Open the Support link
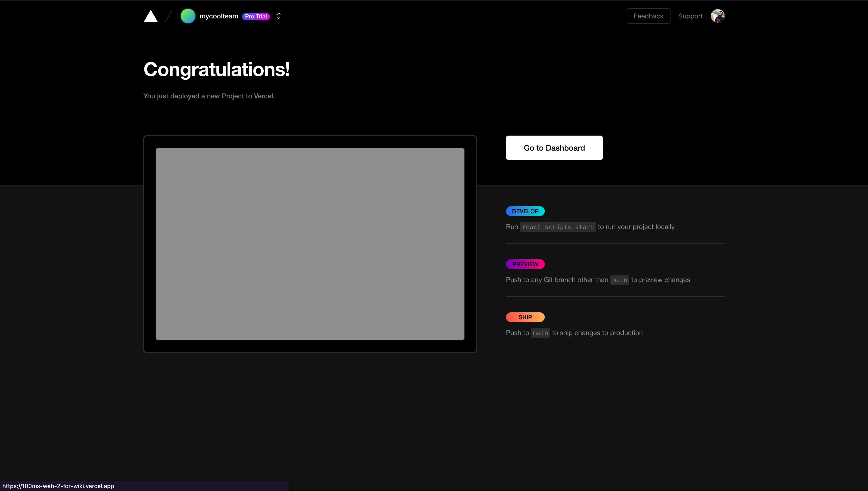This screenshot has height=491, width=868. [690, 16]
